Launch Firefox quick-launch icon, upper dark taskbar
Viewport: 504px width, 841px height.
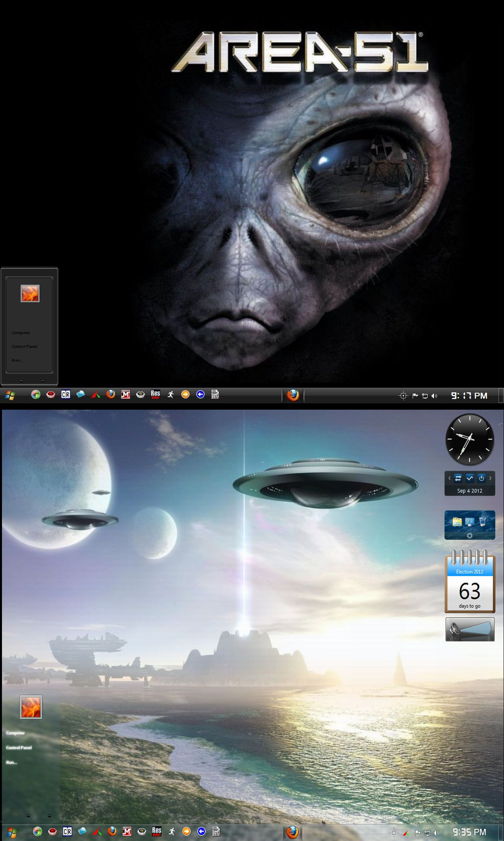(111, 394)
